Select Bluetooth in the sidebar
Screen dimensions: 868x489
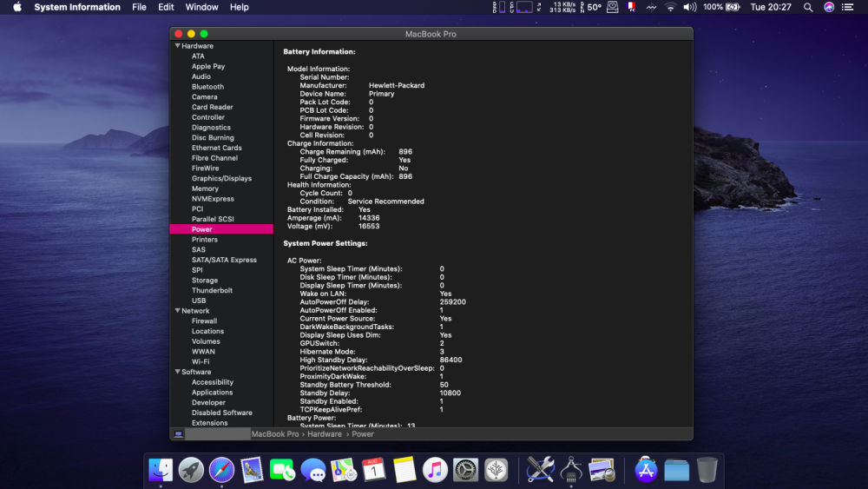click(207, 87)
